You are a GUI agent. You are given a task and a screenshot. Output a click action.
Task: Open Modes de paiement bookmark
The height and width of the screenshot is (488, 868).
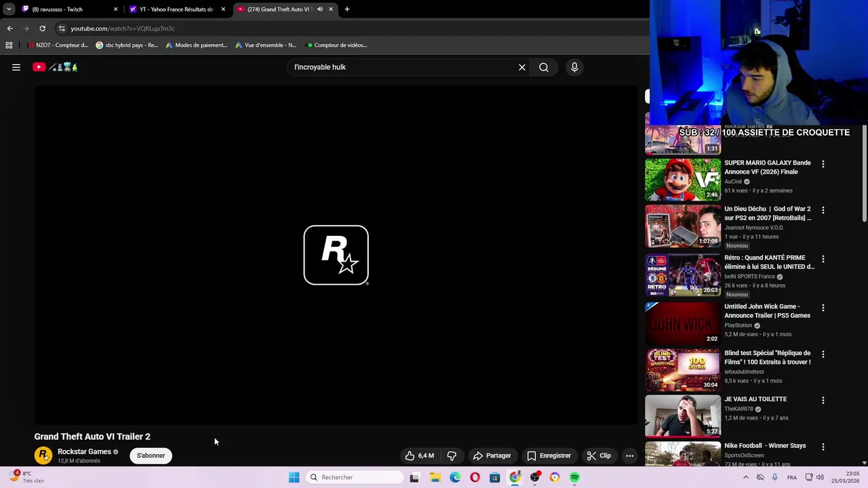click(x=196, y=45)
